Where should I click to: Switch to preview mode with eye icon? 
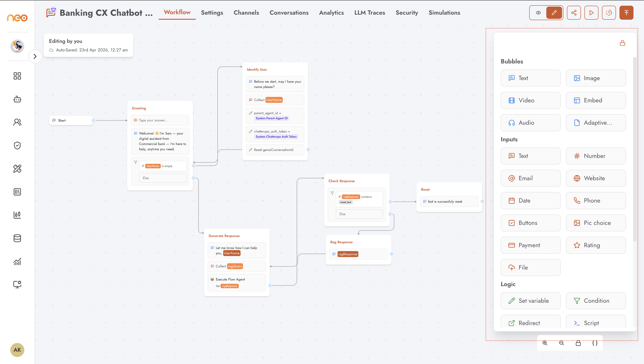pyautogui.click(x=538, y=13)
